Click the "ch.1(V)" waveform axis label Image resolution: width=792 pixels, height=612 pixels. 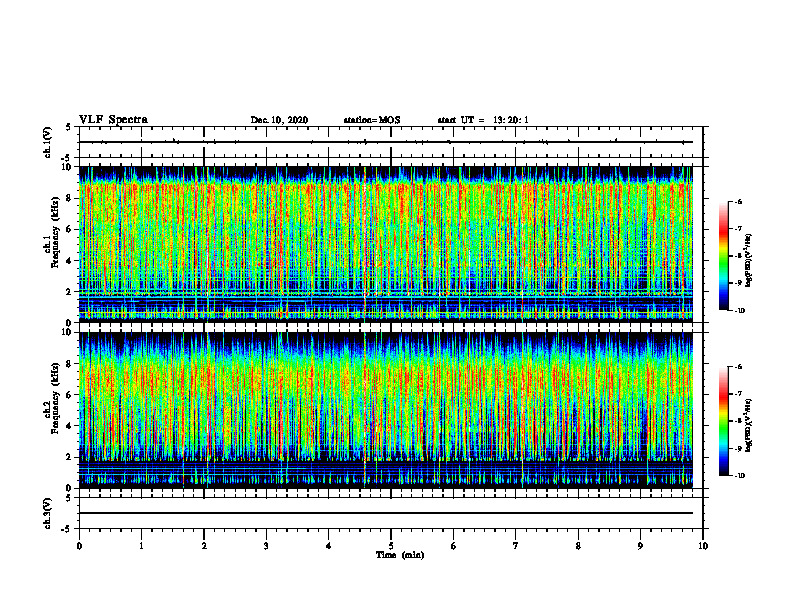click(x=47, y=142)
